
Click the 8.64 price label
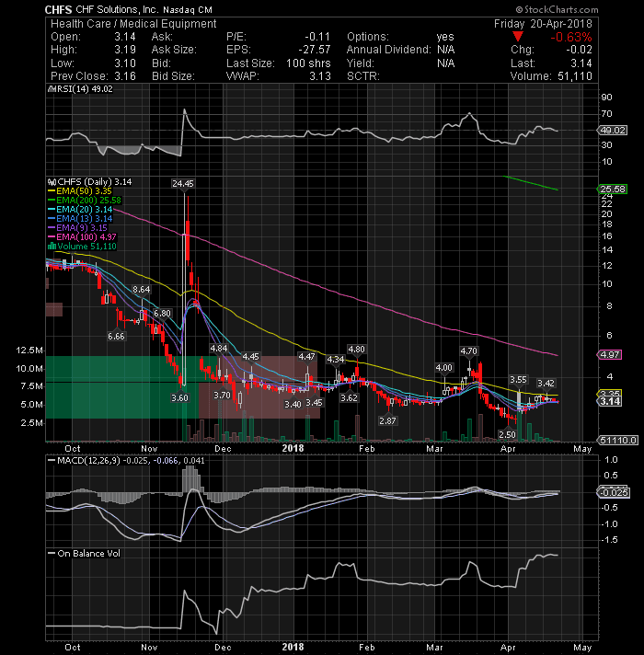141,290
